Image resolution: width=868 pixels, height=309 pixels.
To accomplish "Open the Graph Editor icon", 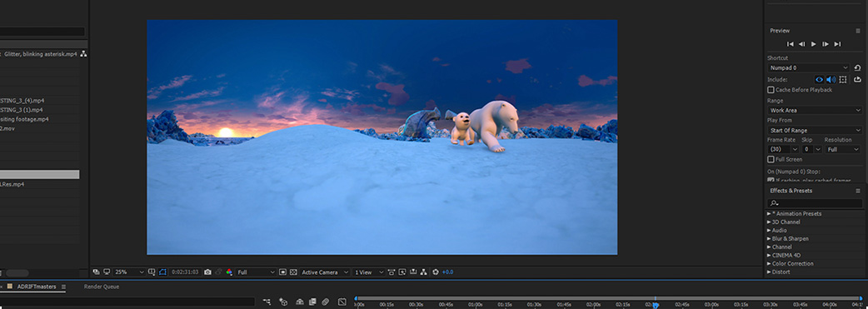I will 342,302.
